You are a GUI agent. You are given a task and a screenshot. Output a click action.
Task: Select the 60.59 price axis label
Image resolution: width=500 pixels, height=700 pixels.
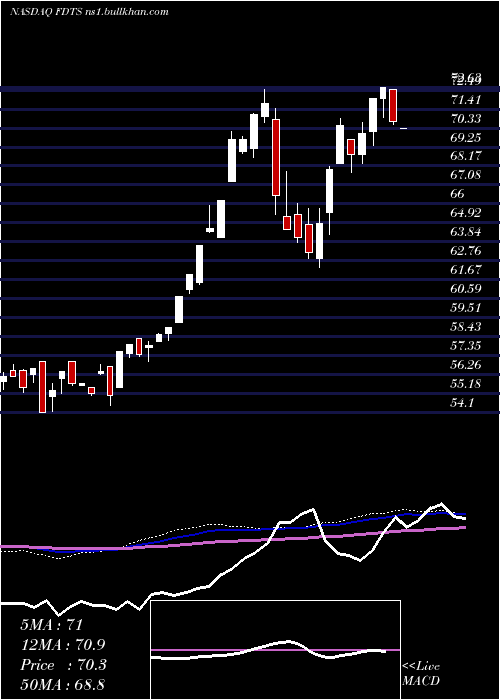click(x=466, y=289)
